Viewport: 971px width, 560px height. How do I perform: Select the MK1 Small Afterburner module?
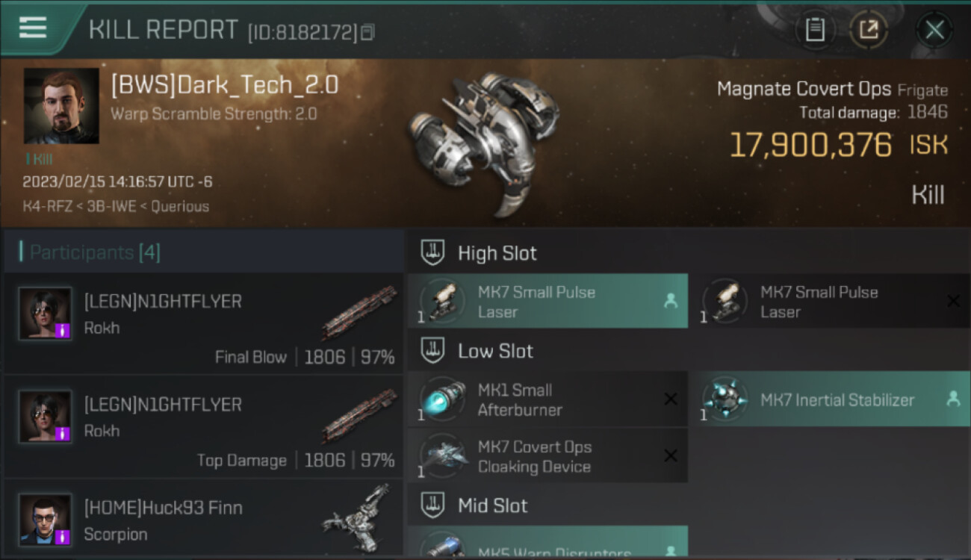[547, 399]
